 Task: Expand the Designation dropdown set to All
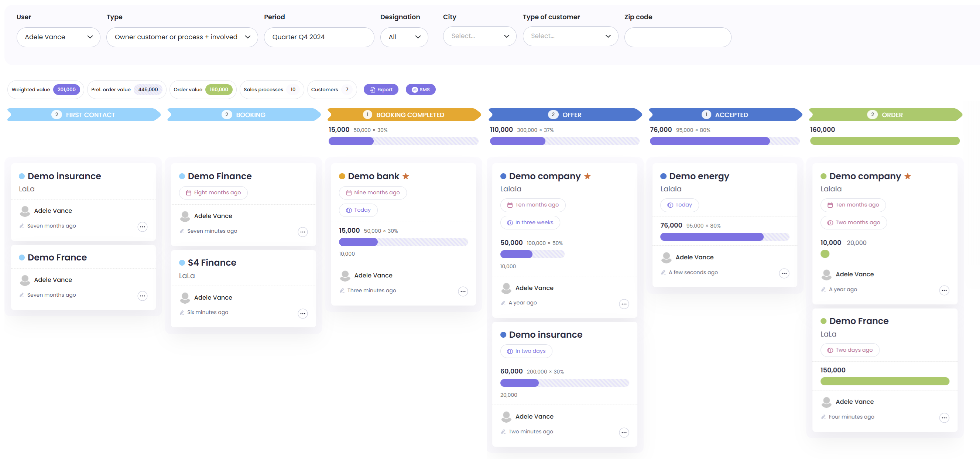(404, 37)
